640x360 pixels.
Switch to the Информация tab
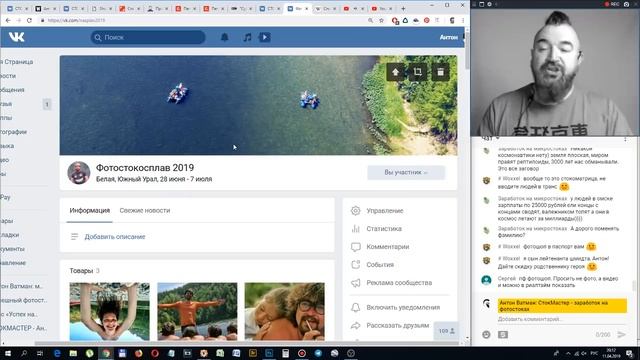click(89, 211)
